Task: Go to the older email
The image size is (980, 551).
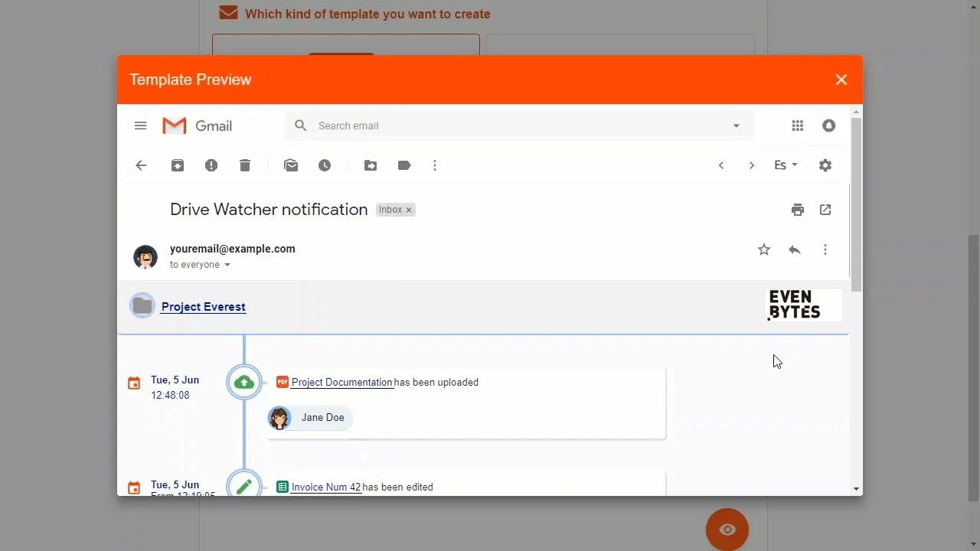Action: point(752,165)
